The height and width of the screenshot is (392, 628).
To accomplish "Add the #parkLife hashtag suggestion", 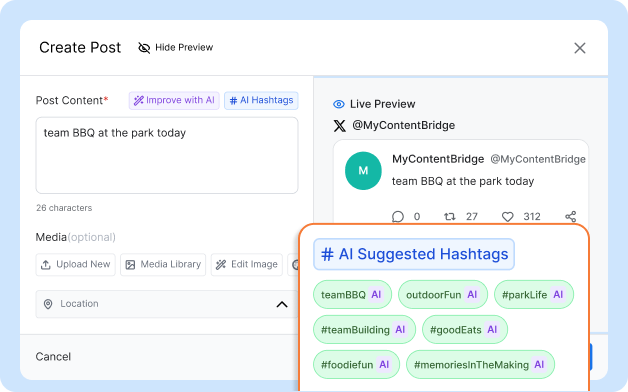I will (x=534, y=295).
